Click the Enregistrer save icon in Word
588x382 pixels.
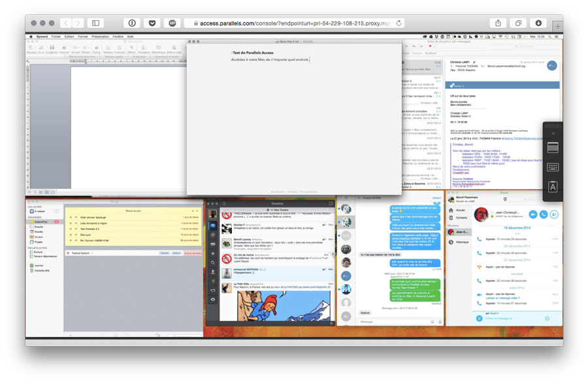(52, 48)
